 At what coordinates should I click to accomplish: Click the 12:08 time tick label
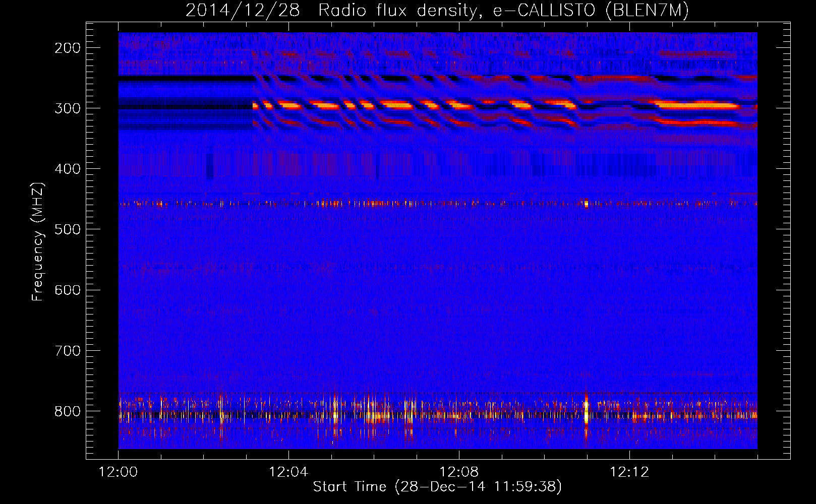tap(459, 472)
